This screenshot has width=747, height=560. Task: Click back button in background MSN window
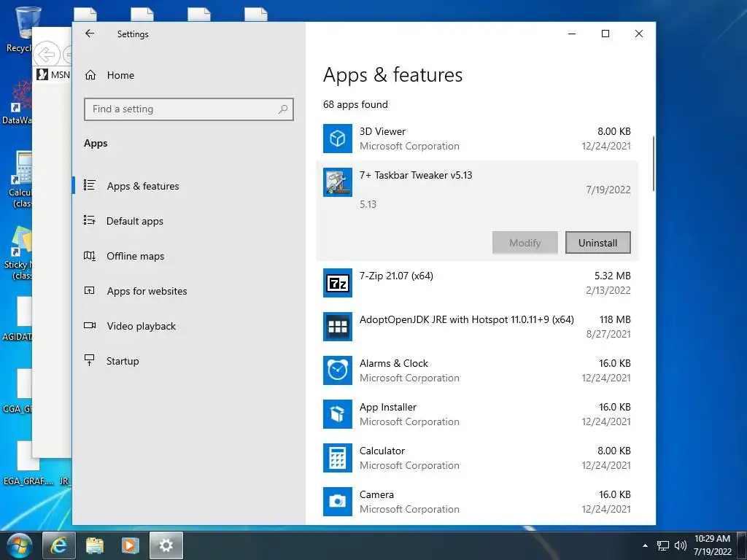click(x=47, y=54)
